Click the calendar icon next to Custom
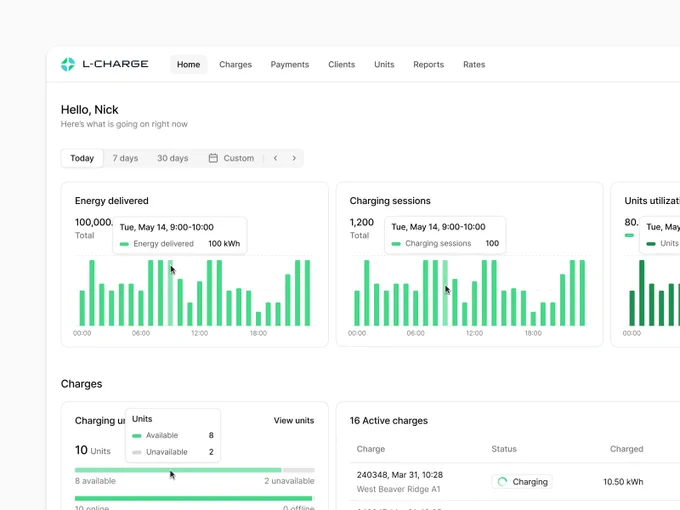The width and height of the screenshot is (680, 510). pos(213,158)
